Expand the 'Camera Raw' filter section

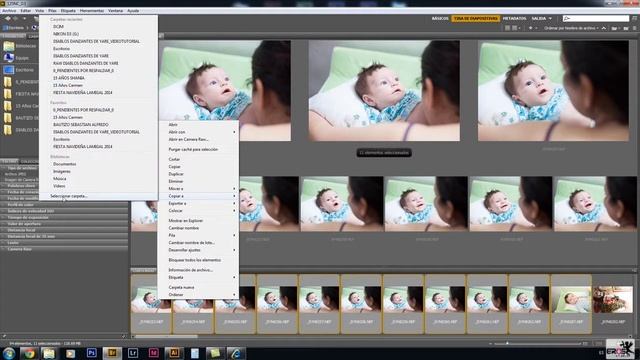[64, 249]
